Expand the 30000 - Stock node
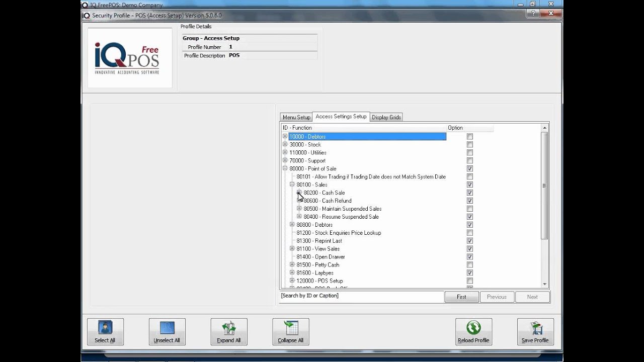The image size is (644, 362). [285, 144]
